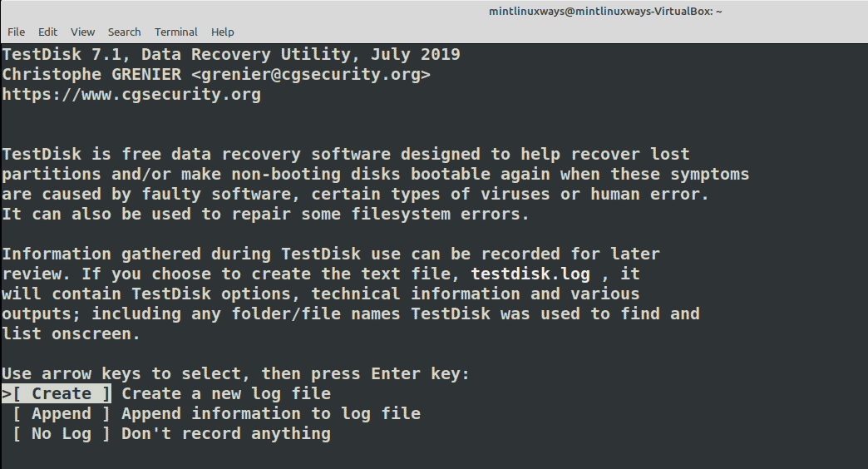Click 'Append information to log file' text
The width and height of the screenshot is (868, 469).
coord(271,413)
